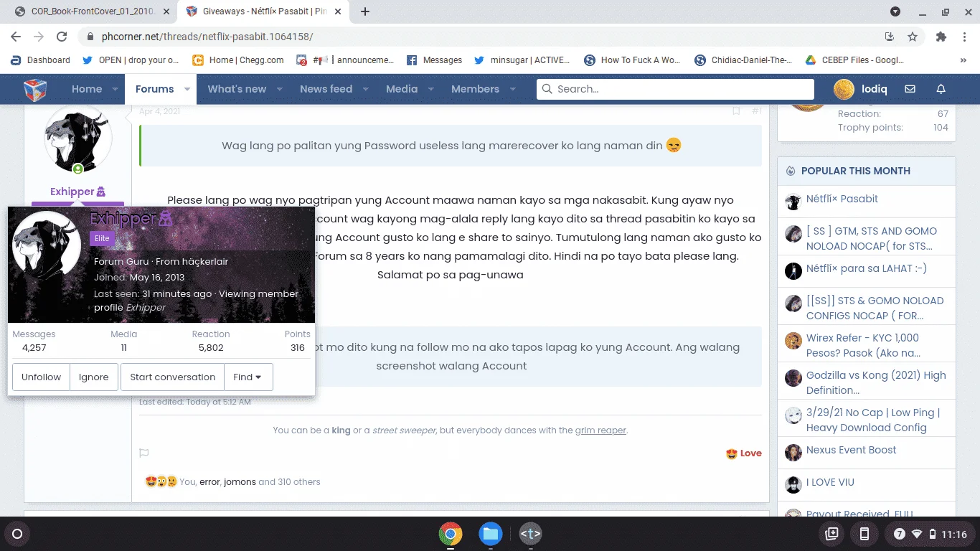
Task: Open Chrome from the shelf
Action: 451,534
